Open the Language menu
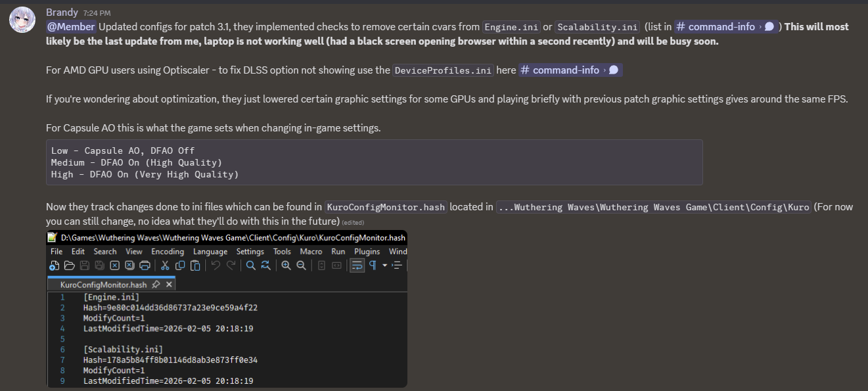 [x=210, y=251]
